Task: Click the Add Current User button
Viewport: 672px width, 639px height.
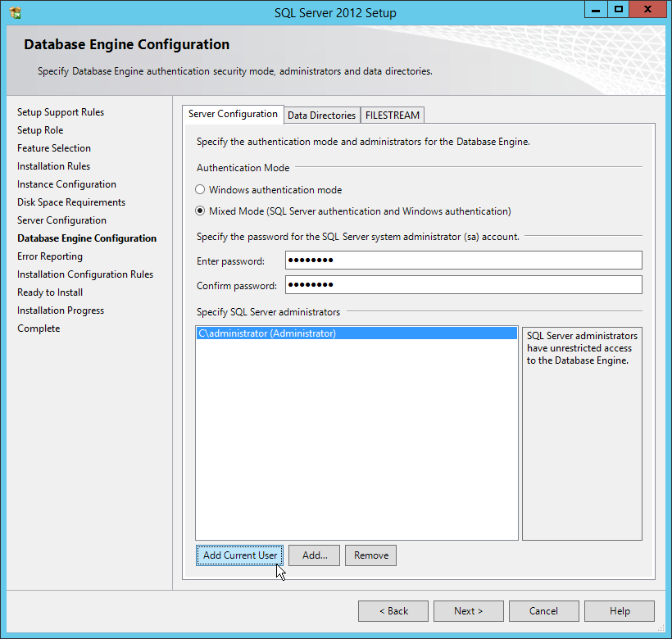Action: (239, 555)
